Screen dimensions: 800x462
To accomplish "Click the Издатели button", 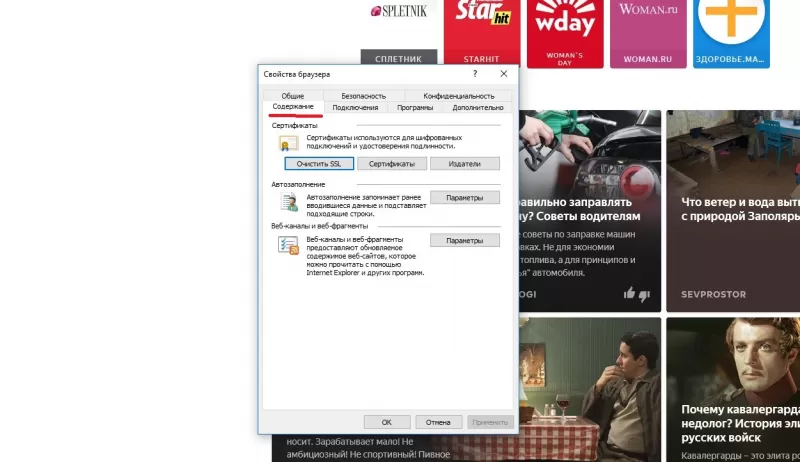I will click(x=465, y=164).
